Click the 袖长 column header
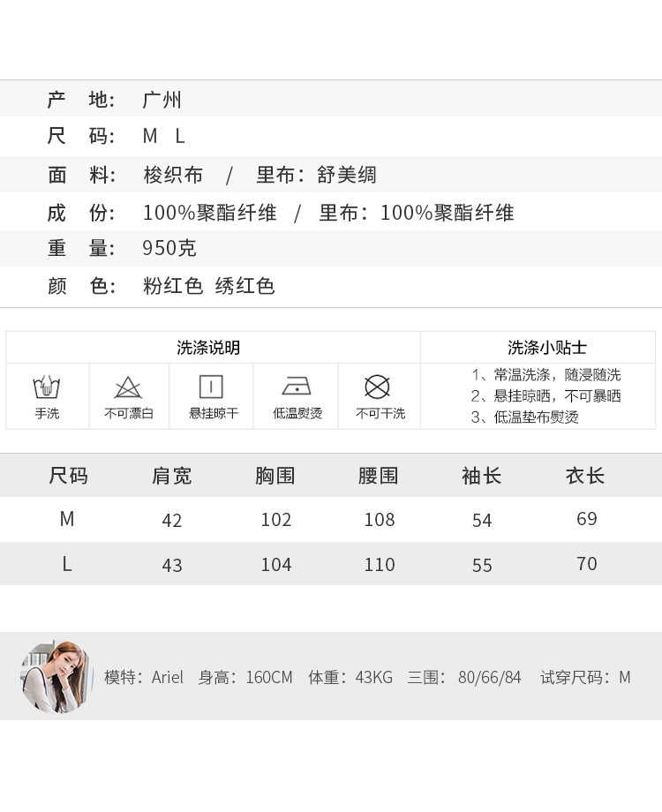 click(482, 476)
